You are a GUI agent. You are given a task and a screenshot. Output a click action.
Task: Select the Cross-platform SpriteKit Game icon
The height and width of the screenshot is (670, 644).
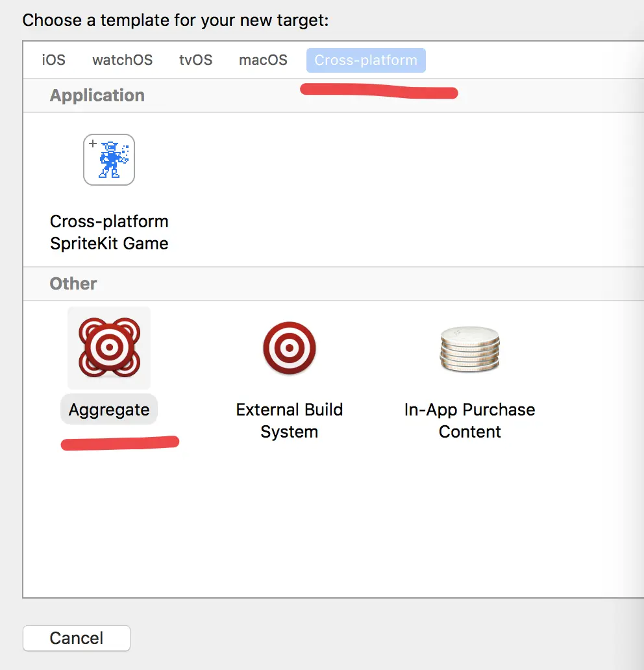pyautogui.click(x=109, y=160)
